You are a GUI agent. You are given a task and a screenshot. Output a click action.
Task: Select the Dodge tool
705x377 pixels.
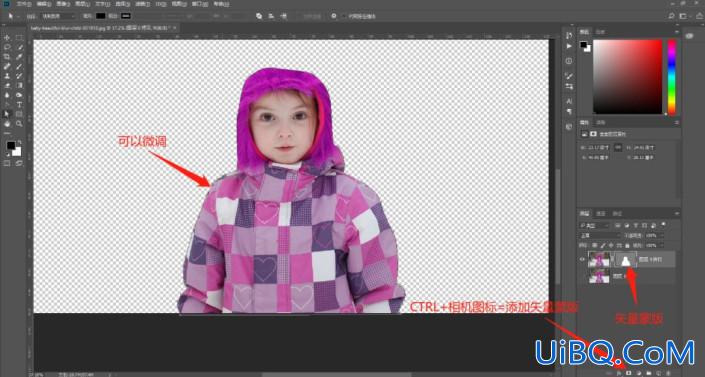(x=19, y=95)
